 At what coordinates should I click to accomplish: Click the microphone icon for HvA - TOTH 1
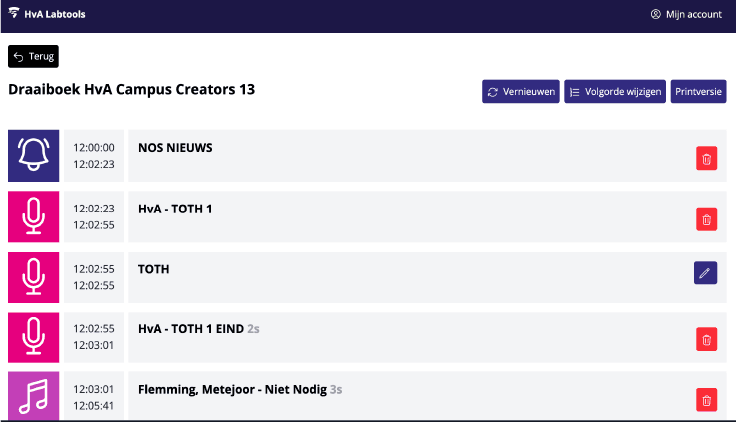coord(33,216)
